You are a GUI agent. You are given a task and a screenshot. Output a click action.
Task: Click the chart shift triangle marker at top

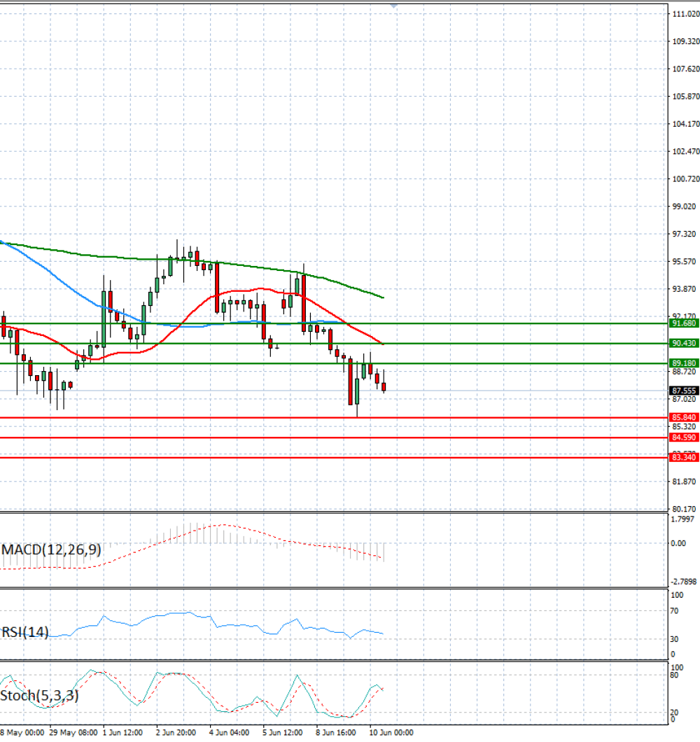point(394,6)
